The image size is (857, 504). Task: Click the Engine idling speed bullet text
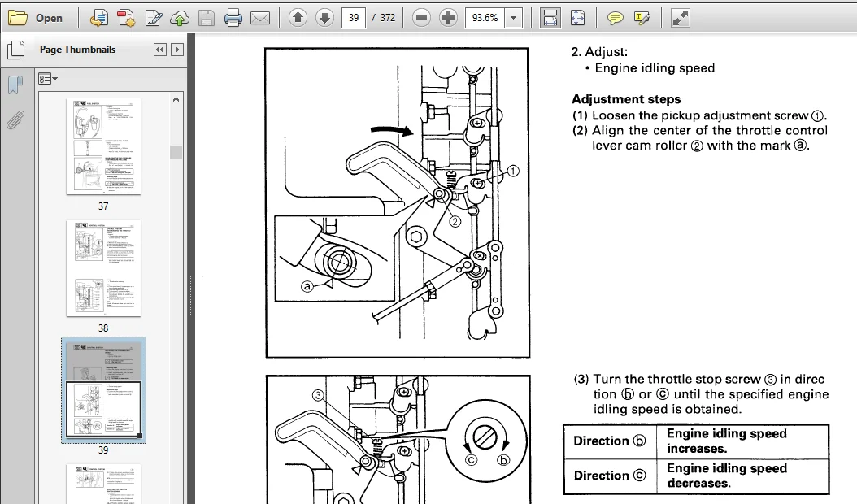pos(655,68)
